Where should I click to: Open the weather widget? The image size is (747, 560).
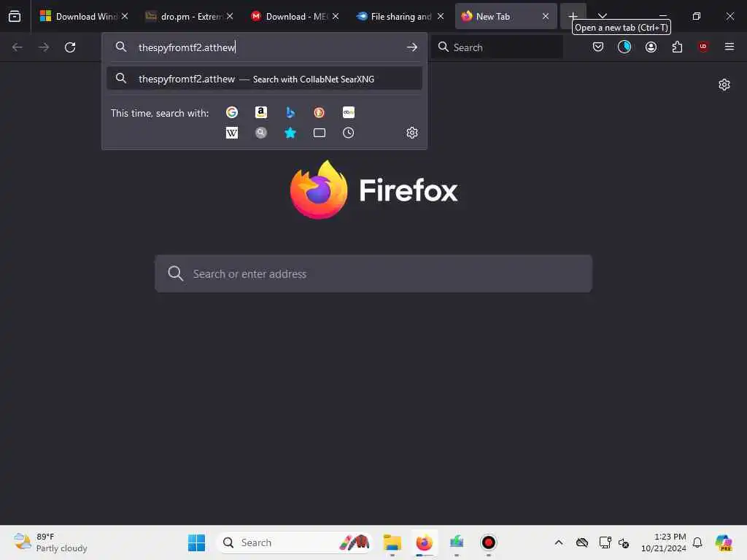point(50,542)
